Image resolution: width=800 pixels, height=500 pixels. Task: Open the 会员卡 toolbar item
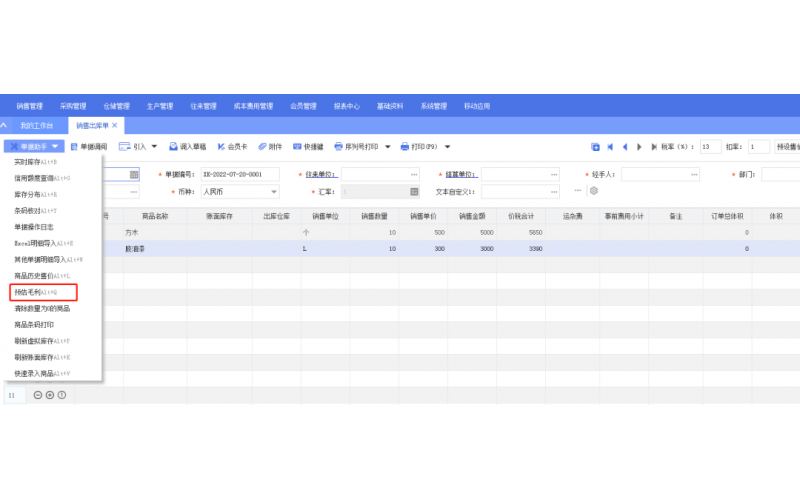point(232,146)
